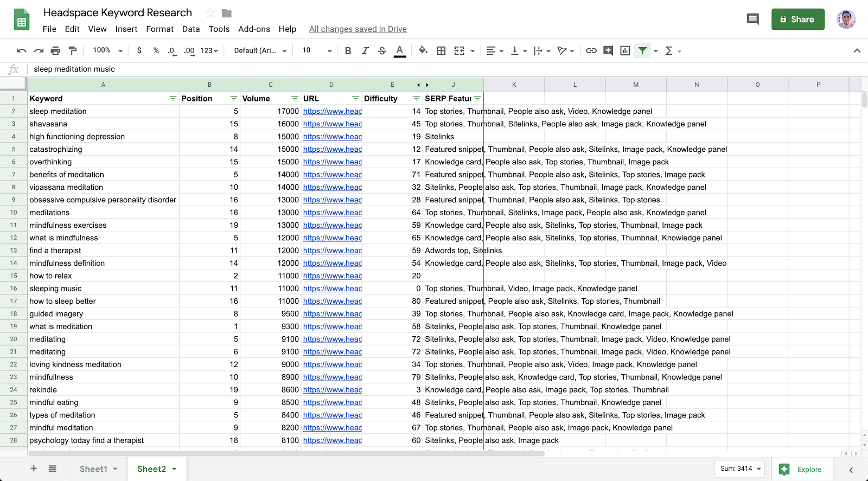Select the row 14 header

pyautogui.click(x=14, y=263)
